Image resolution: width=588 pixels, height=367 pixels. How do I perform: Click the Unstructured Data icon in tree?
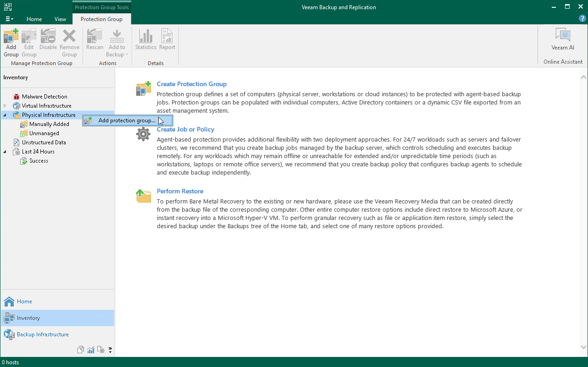coord(17,142)
